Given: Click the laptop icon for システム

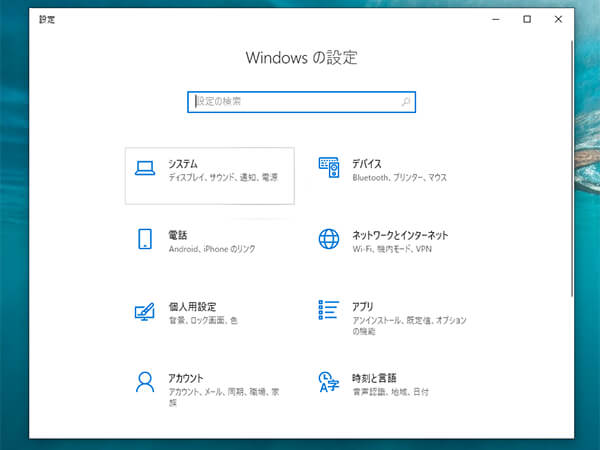Looking at the screenshot, I should (145, 168).
